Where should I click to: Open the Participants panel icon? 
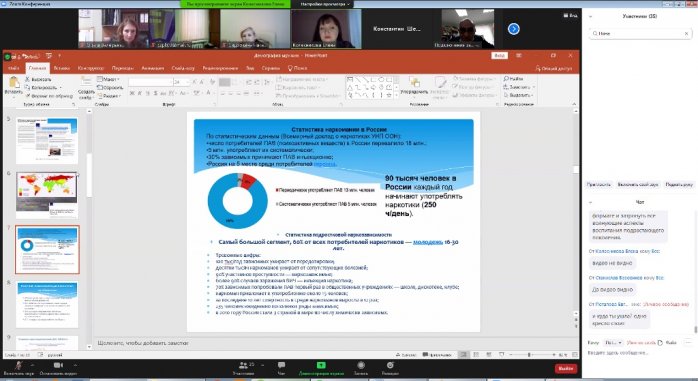tap(243, 365)
